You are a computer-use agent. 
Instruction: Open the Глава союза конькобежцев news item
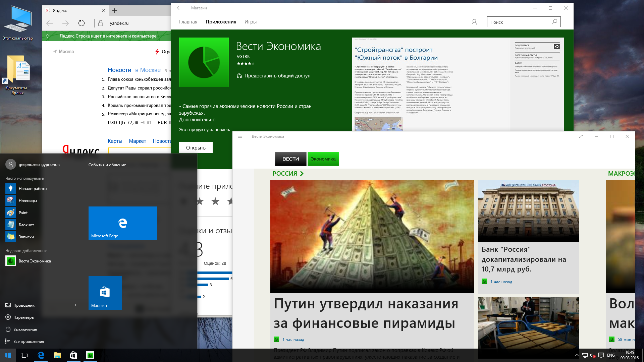(x=139, y=79)
